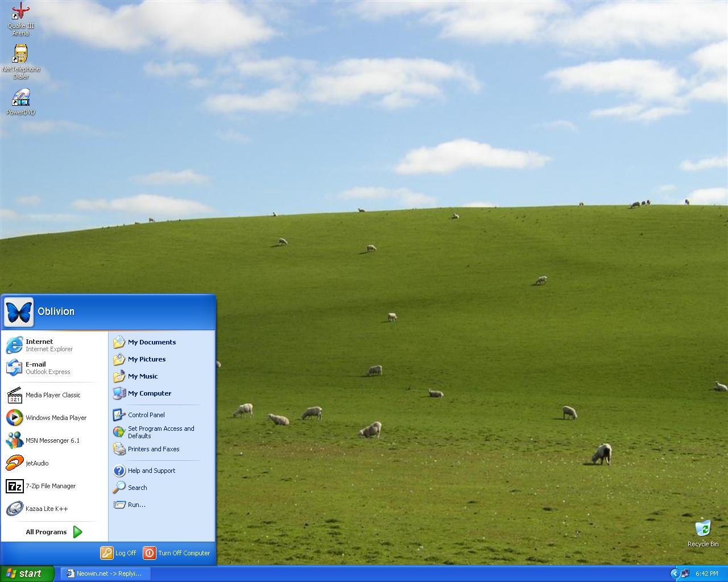728x582 pixels.
Task: Open My Documents folder
Action: (x=151, y=342)
